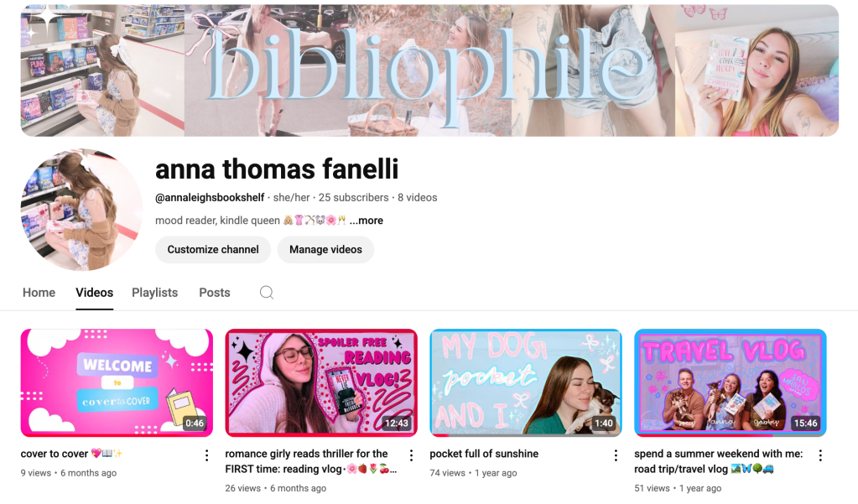
Task: Select the Videos tab
Action: [x=94, y=293]
